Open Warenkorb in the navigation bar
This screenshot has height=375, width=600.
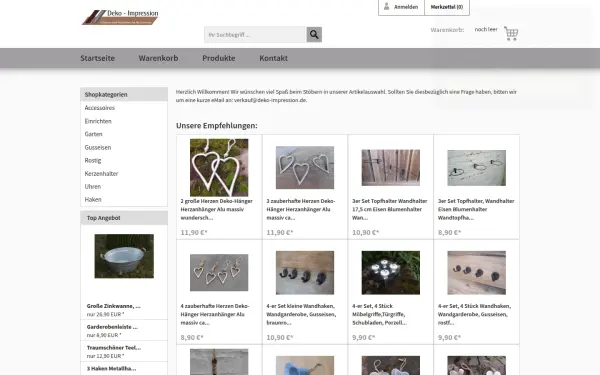[158, 58]
